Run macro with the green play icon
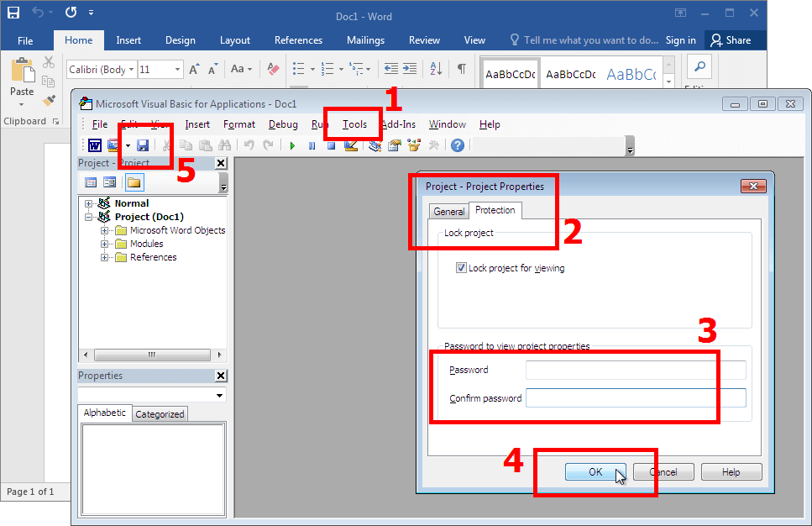 [293, 145]
